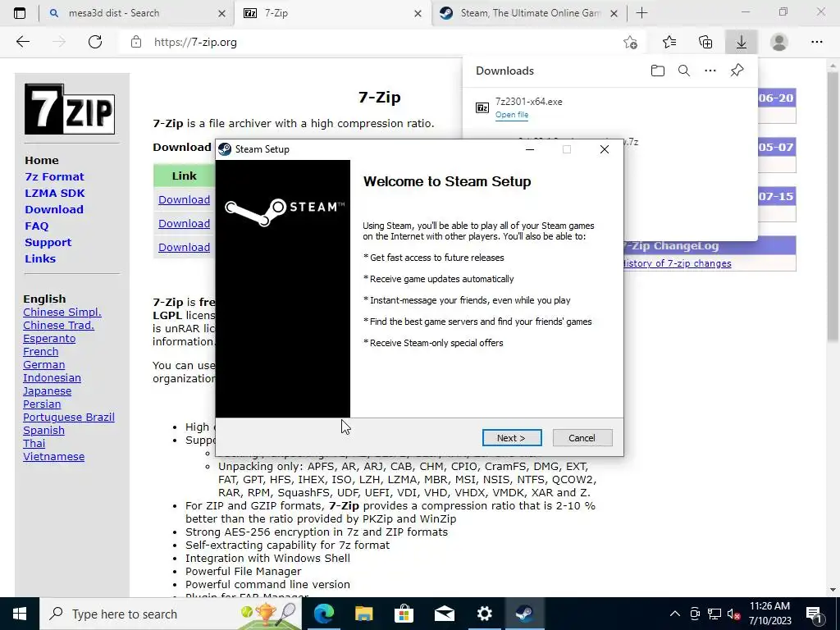This screenshot has width=840, height=630.
Task: Close the Steam browser tab
Action: [x=614, y=13]
